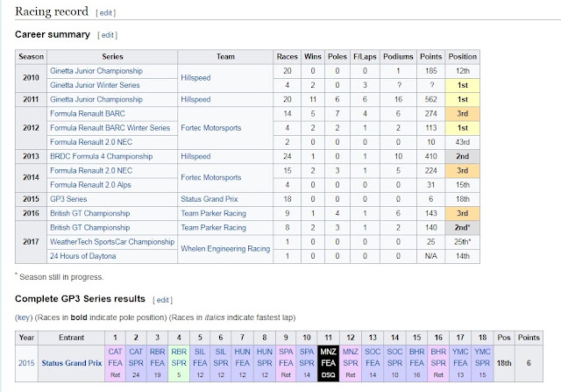Open Fortec Motorsports link for 2012
The height and width of the screenshot is (392, 561).
(x=211, y=128)
